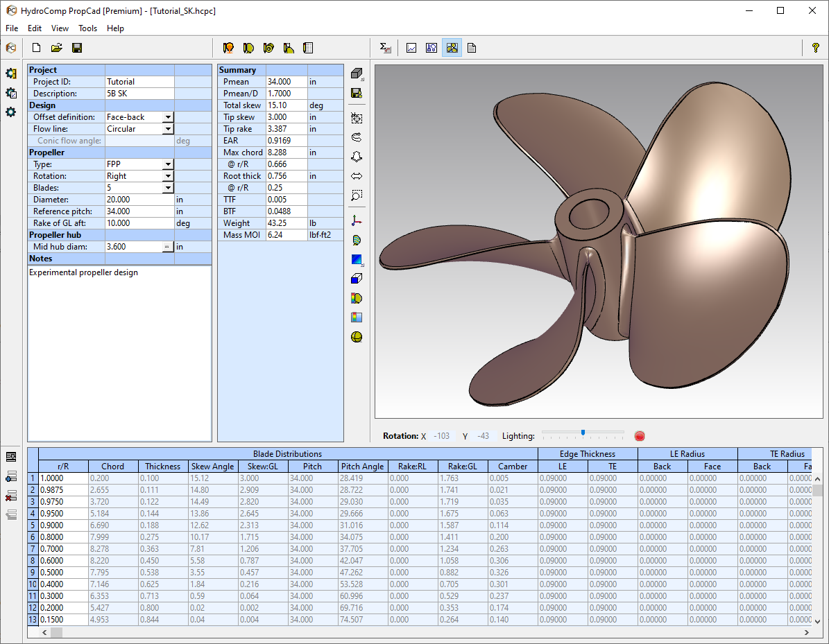The height and width of the screenshot is (644, 829).
Task: Open the Flow line dropdown
Action: tap(167, 129)
